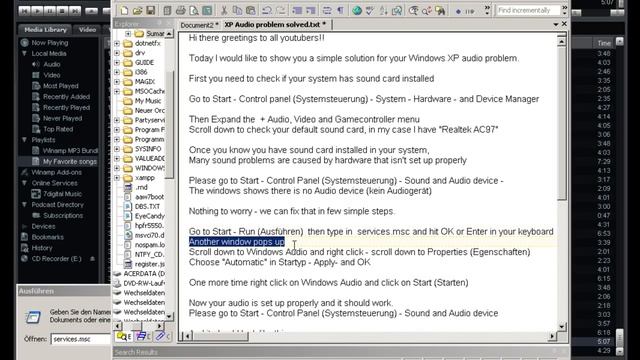Select ACERDATA (D:) drive in Explorer
Screen dimensions: 640x360
[144, 273]
